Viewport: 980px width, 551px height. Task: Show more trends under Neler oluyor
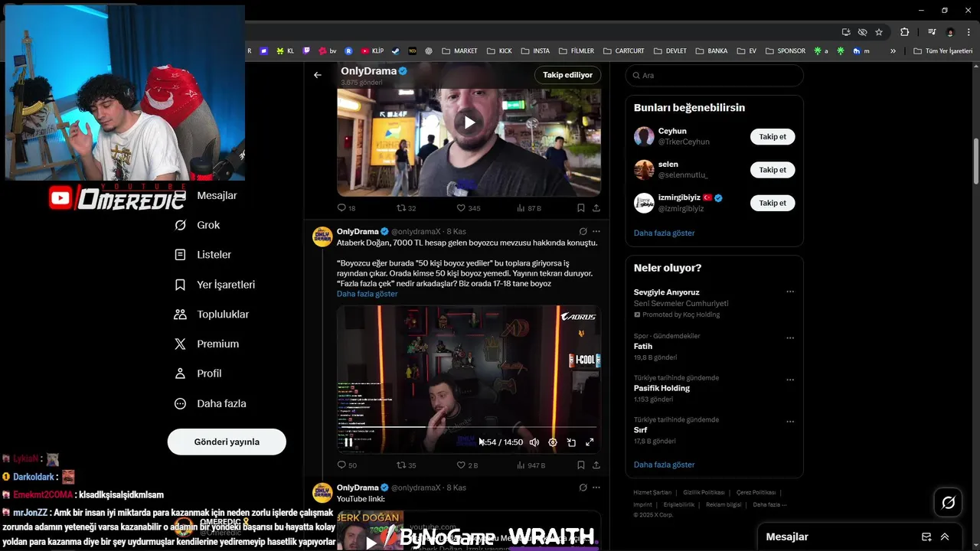(x=664, y=465)
